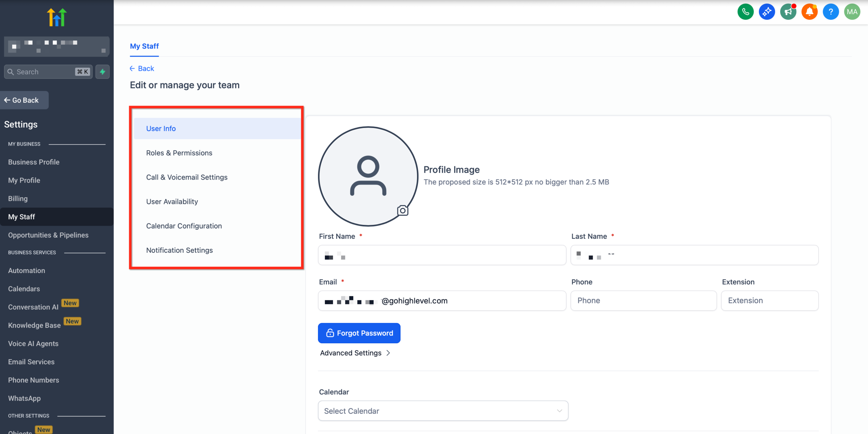Viewport: 868px width, 434px height.
Task: Open Notification Settings
Action: (180, 250)
